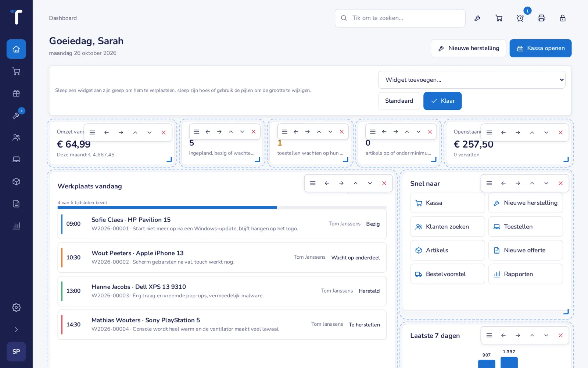Screen dimensions: 588x368
Task: Click left arrow on Openstaand widget
Action: pyautogui.click(x=503, y=132)
